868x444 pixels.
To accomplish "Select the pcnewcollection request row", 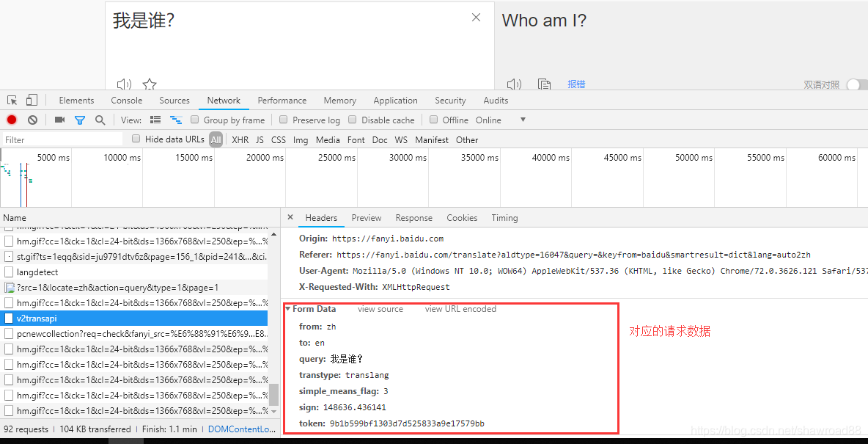I will [134, 334].
